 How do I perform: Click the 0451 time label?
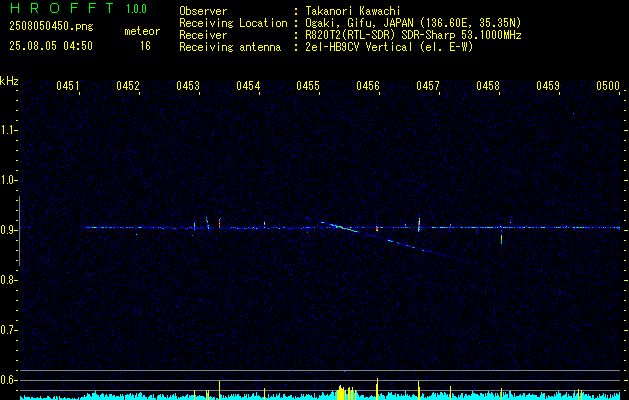67,85
